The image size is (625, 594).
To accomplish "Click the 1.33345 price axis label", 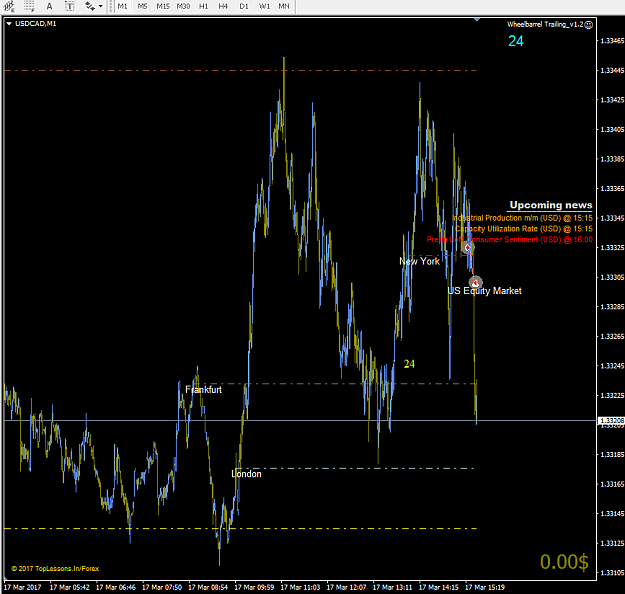I will 612,218.
